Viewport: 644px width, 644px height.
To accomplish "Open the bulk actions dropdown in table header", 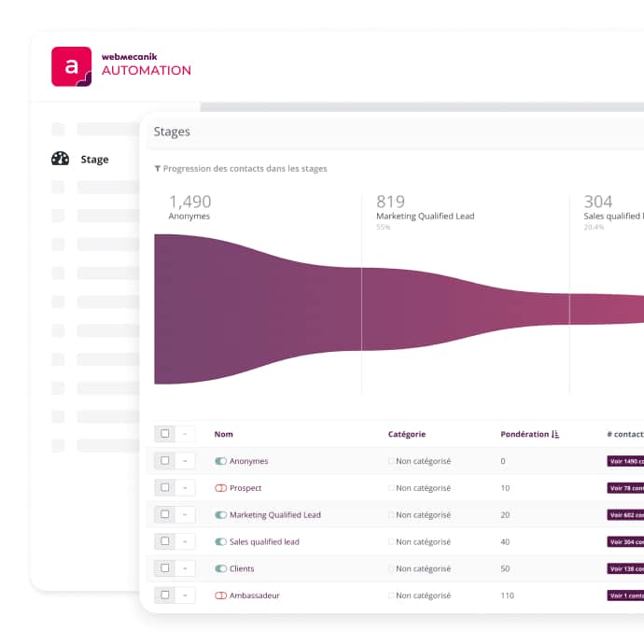I will click(185, 434).
